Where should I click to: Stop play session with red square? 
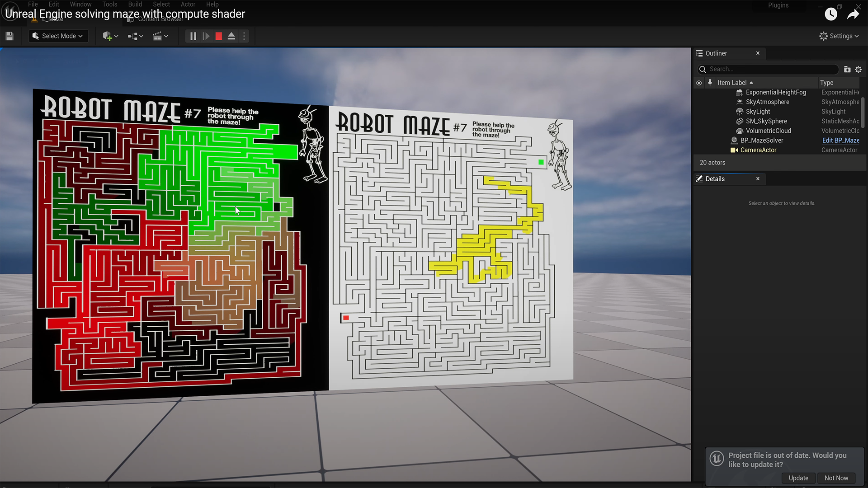(219, 36)
